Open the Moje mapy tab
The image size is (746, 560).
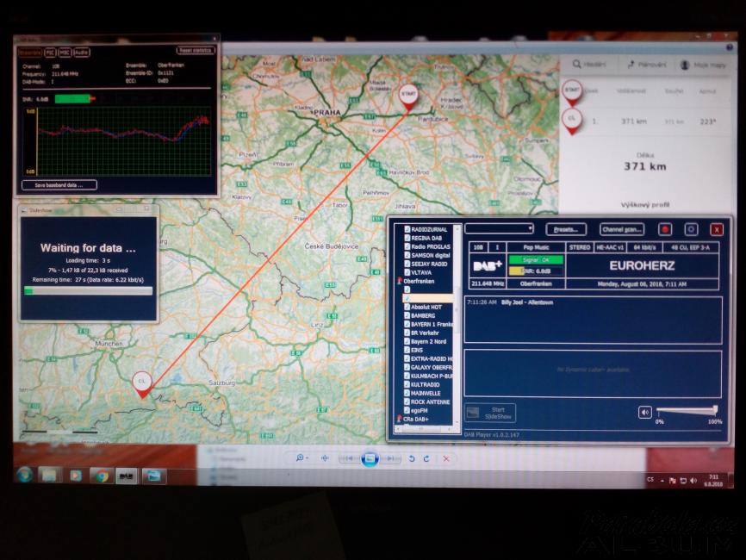(703, 65)
